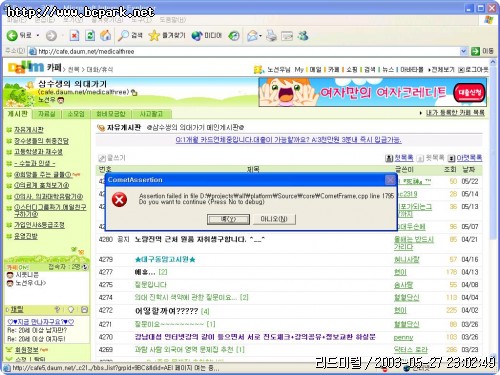Viewport: 500px width, 375px height.
Task: Open Favorites star toolbar button
Action: click(x=167, y=35)
